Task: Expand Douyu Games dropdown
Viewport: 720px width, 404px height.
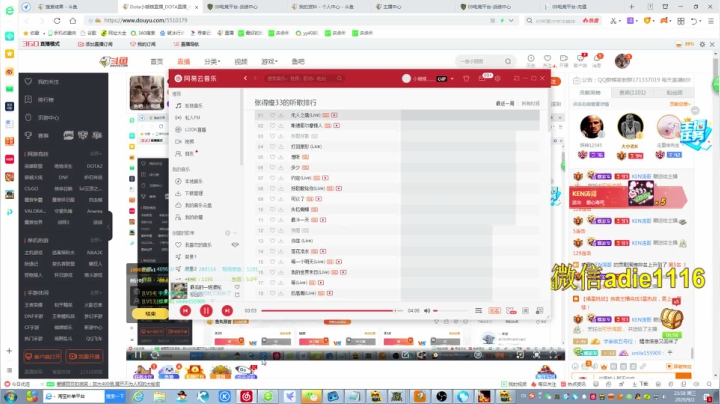Action: [269, 62]
